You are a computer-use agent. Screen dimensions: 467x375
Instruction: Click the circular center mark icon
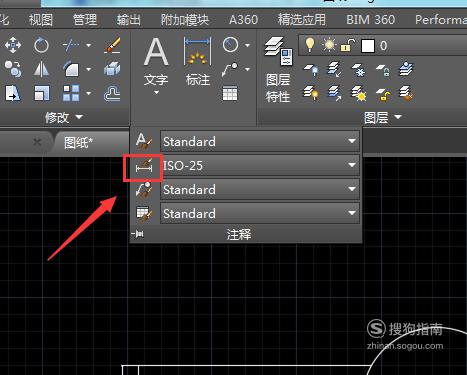tap(230, 45)
